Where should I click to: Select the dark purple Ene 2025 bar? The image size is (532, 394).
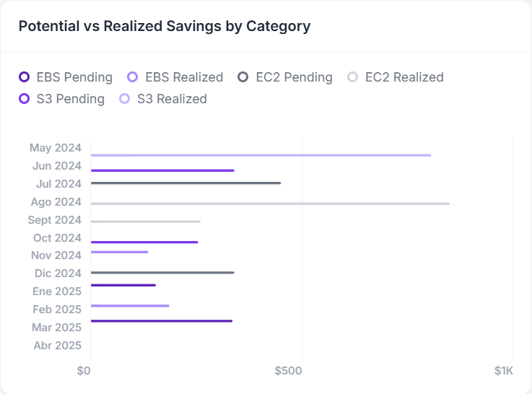coord(123,285)
